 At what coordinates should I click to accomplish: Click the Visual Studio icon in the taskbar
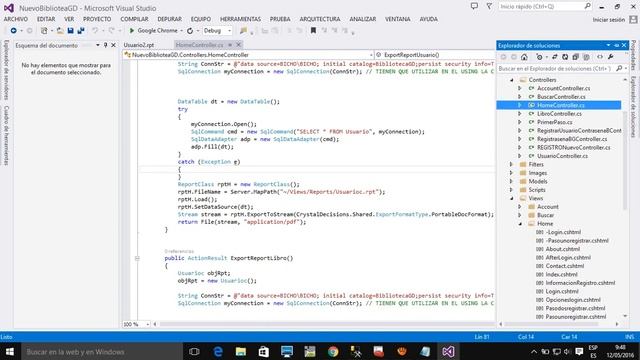(x=448, y=351)
